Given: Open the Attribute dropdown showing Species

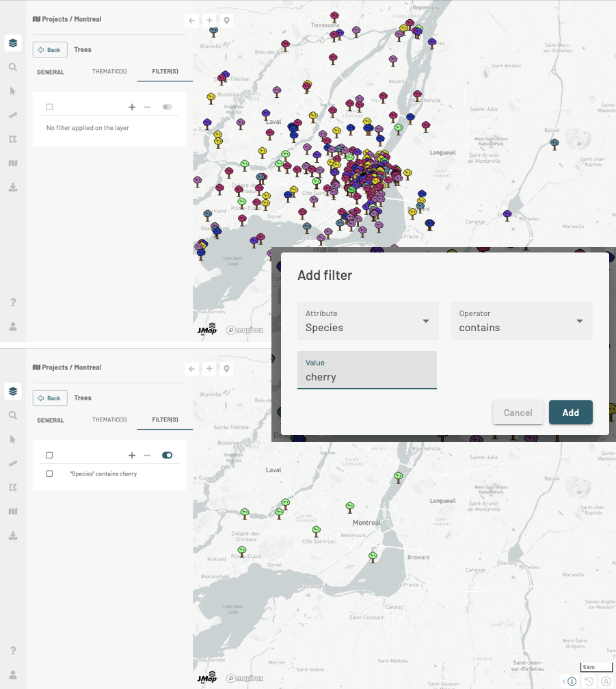Looking at the screenshot, I should pyautogui.click(x=368, y=321).
